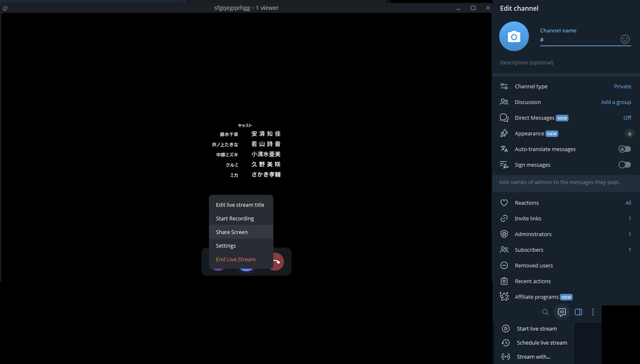640x364 pixels.
Task: Open emoji picker in Channel name field
Action: (x=625, y=39)
